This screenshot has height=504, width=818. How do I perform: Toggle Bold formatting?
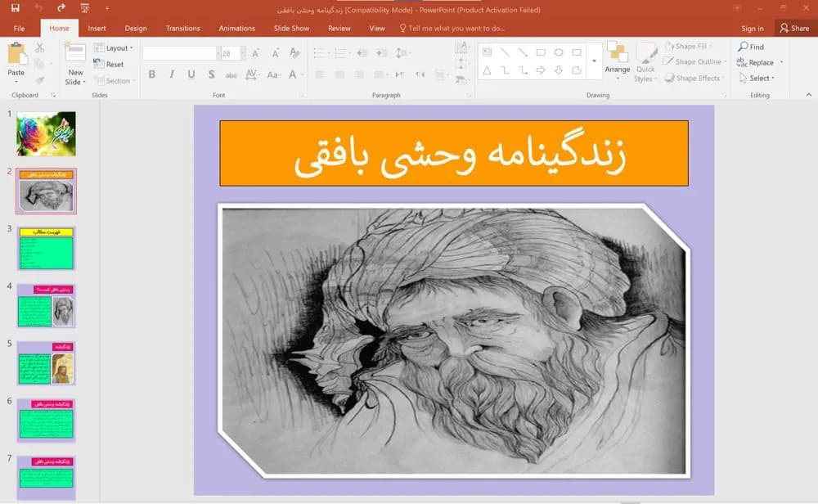[x=152, y=74]
